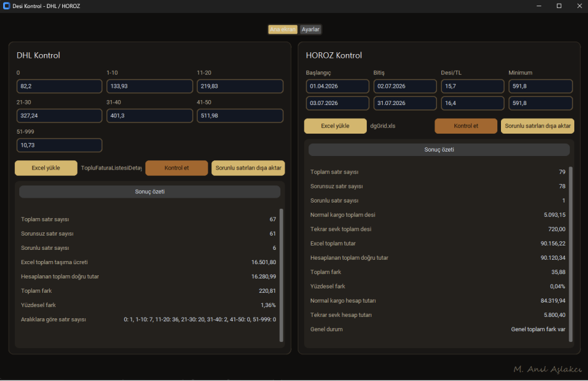Edit the DHL 41-50 price field 511,98

pyautogui.click(x=240, y=116)
